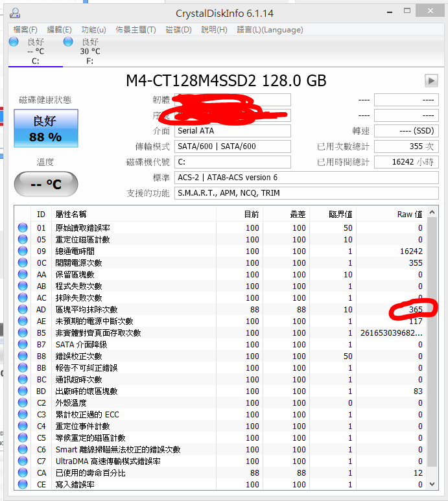Click the 轉速 field ---- (SSD)

(406, 131)
